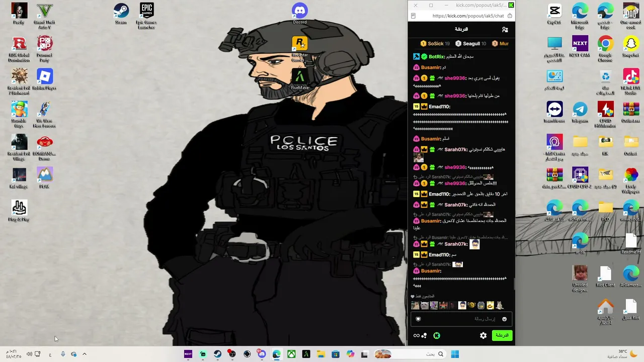644x362 pixels.
Task: Open the NZXT CAM desktop shortcut
Action: pos(580,47)
